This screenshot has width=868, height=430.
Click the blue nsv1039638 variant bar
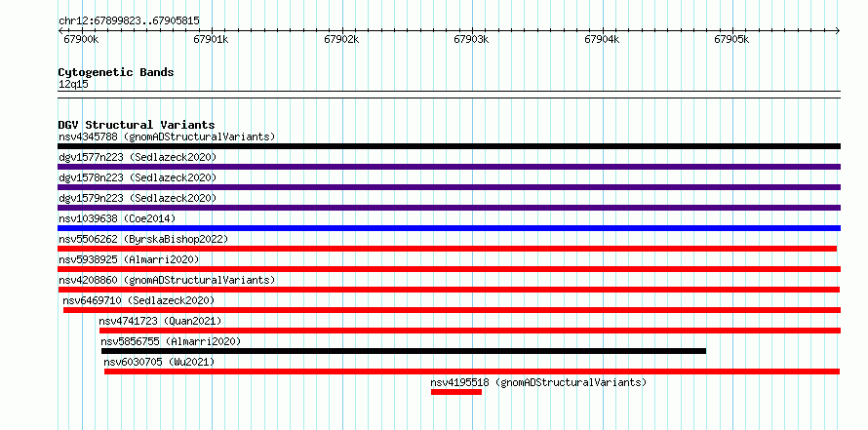click(449, 228)
